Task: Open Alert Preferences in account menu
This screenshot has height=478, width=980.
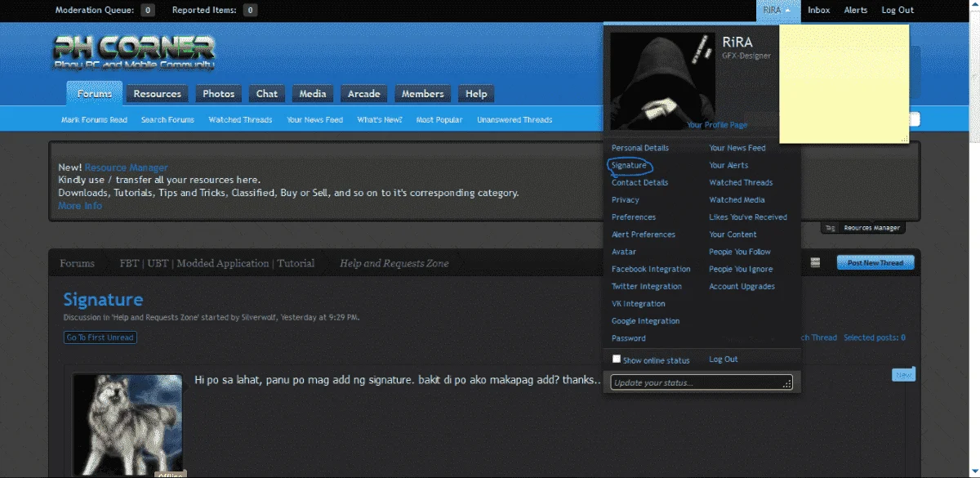Action: pyautogui.click(x=644, y=235)
